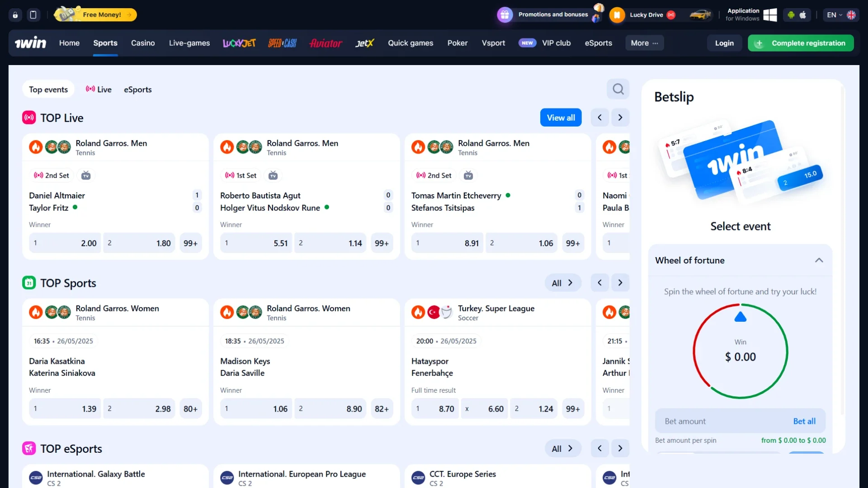This screenshot has height=488, width=868.
Task: Bet on Etcheverry at 8.91
Action: [447, 243]
